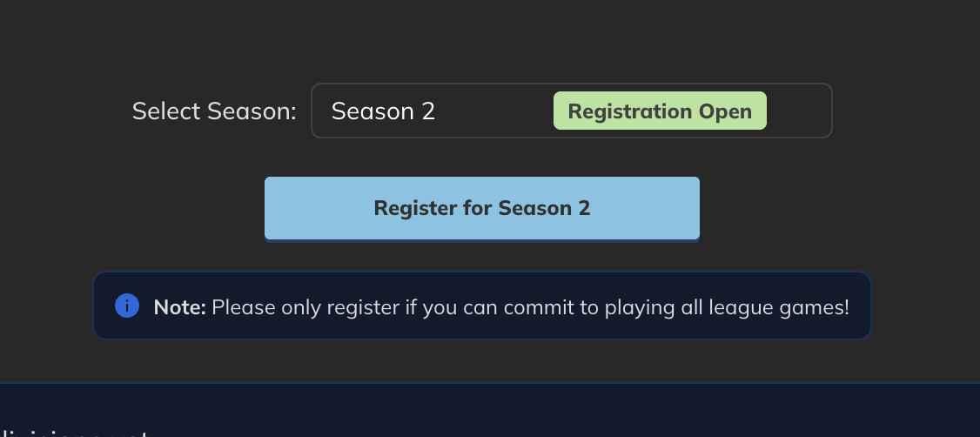
Task: Open the Select Season dropdown
Action: coord(571,111)
